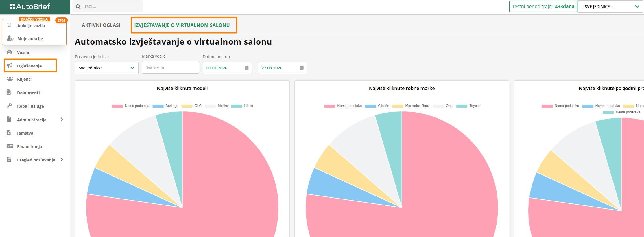Screen dimensions: 644x237
Task: Toggle Citroën legend swatch
Action: pos(370,106)
